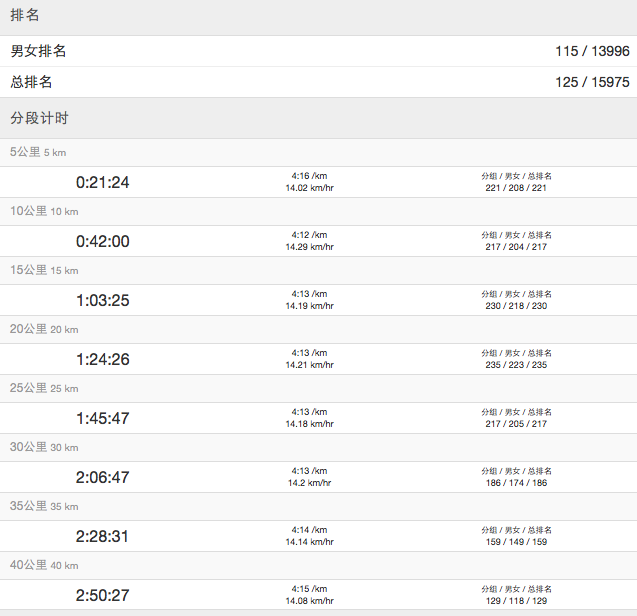Select the 男女排名 row label
This screenshot has width=637, height=616.
39,51
